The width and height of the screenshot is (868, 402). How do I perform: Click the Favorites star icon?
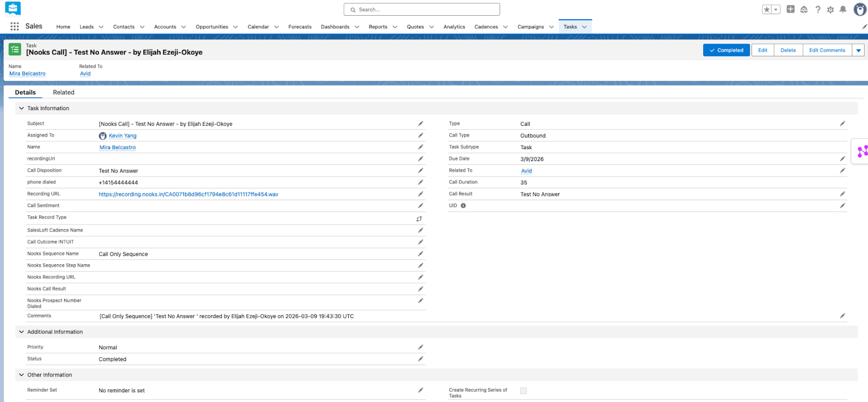(767, 9)
